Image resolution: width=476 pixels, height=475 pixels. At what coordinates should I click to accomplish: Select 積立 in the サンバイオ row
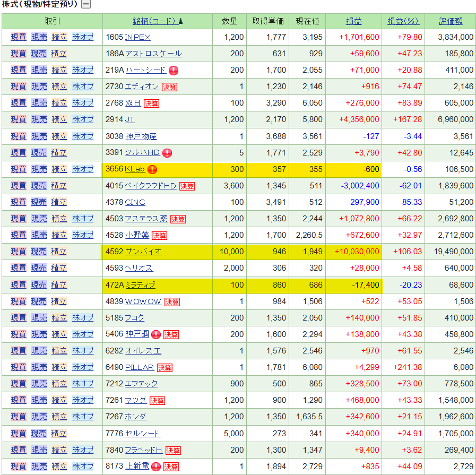[x=59, y=252]
